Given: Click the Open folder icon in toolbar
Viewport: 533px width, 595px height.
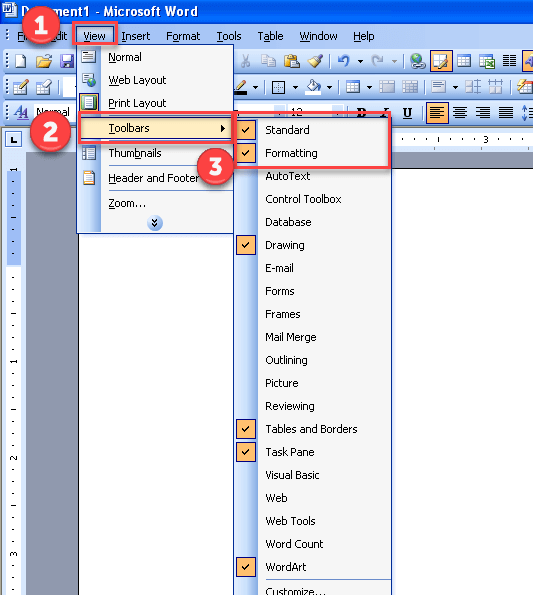Looking at the screenshot, I should [x=44, y=61].
